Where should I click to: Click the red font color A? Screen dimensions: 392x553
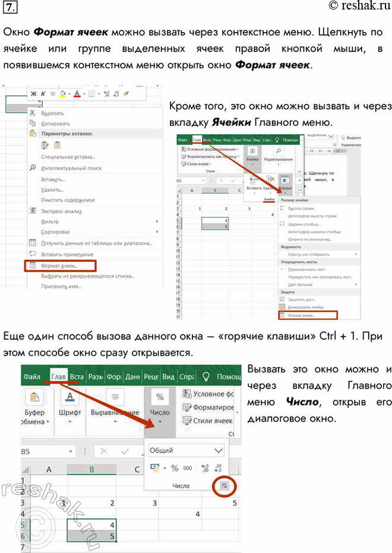pyautogui.click(x=77, y=94)
